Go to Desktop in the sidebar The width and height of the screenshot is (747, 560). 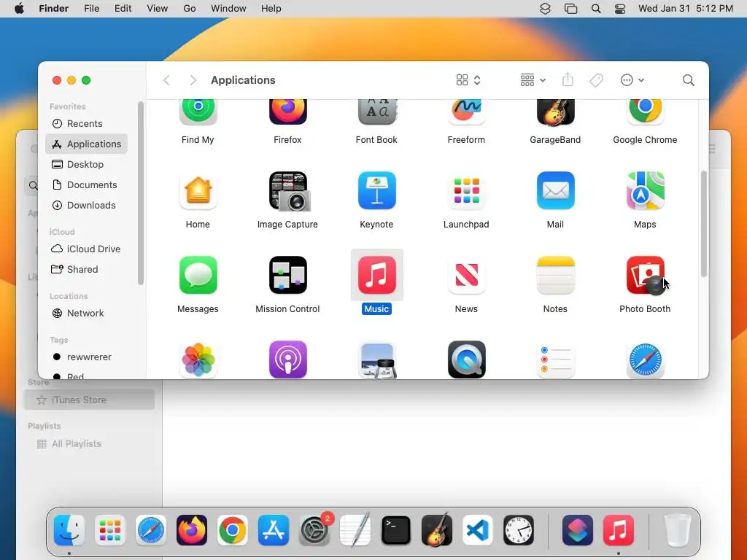[86, 164]
